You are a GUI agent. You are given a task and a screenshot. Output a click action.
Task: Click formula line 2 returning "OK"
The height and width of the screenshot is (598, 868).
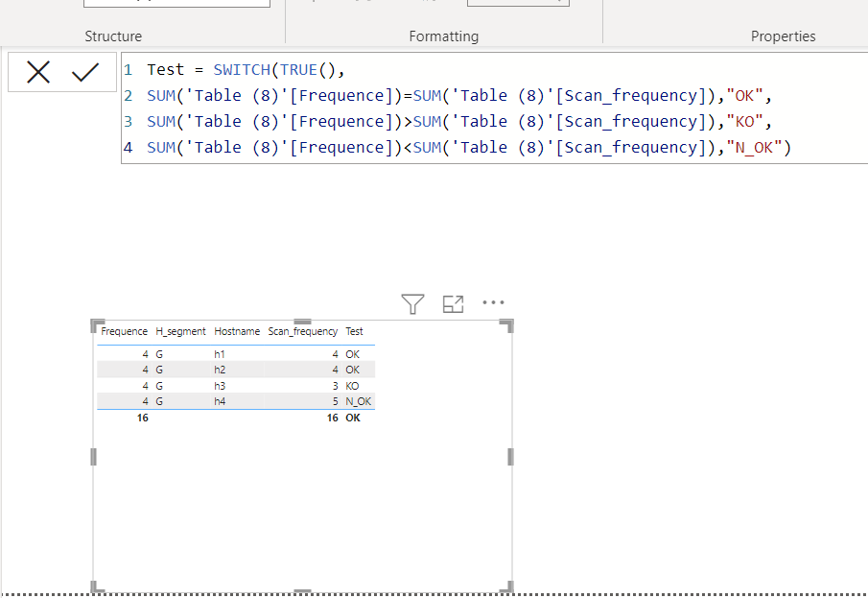(x=458, y=96)
